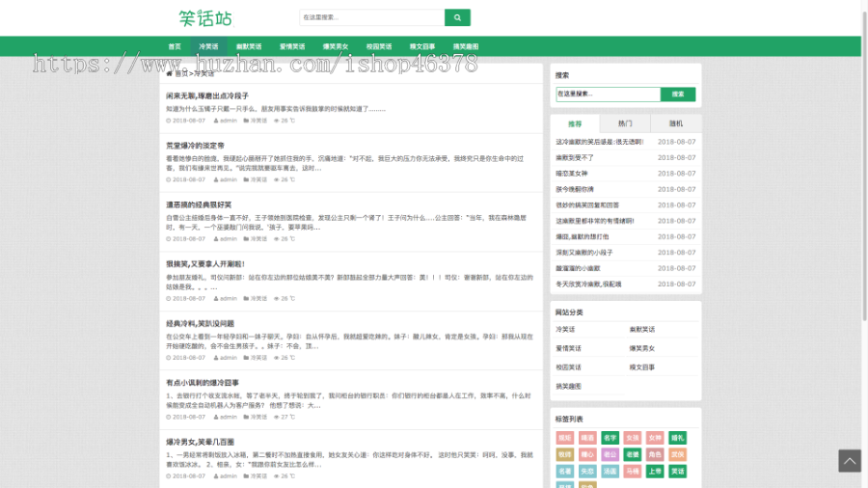Screen dimensions: 868x488
Task: Click the green 搜索 button in sidebar
Action: point(678,95)
